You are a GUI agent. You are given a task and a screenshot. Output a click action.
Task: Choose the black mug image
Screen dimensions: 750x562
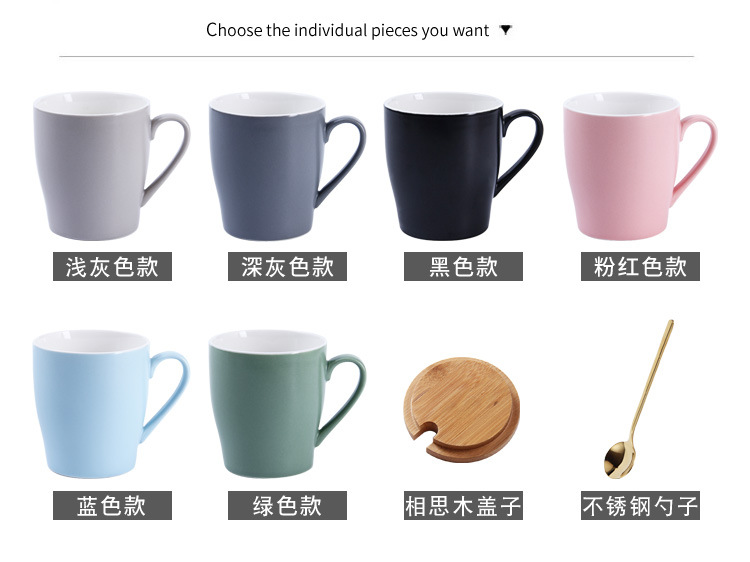(x=463, y=165)
